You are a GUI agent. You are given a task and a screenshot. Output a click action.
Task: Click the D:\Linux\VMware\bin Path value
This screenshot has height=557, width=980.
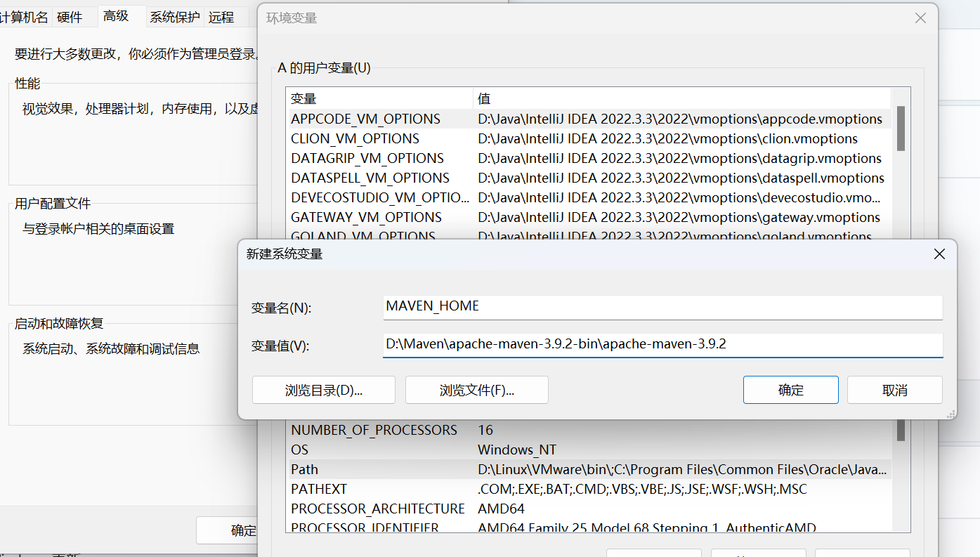(683, 469)
